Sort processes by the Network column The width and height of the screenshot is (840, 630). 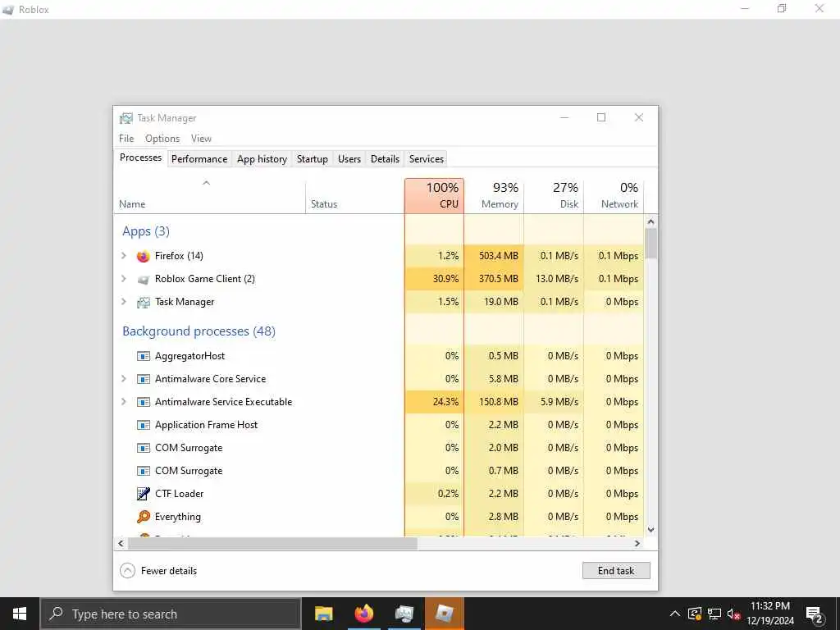click(x=614, y=195)
